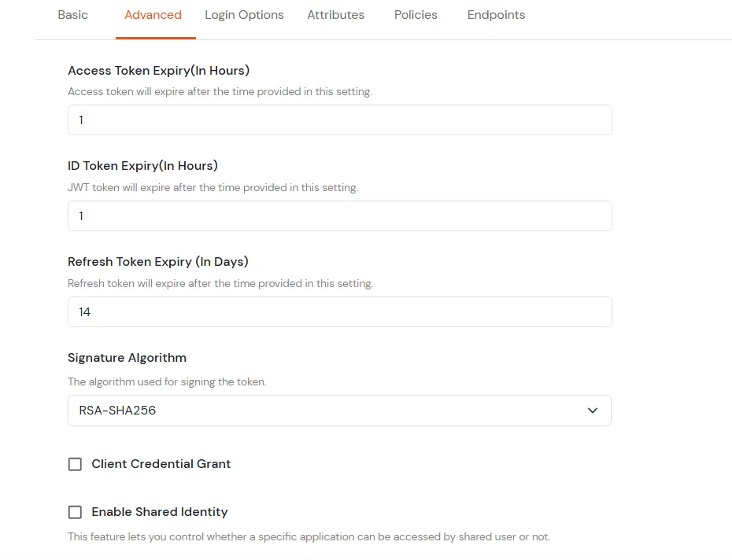Select the Advanced tab
This screenshot has height=560, width=732.
tap(153, 14)
